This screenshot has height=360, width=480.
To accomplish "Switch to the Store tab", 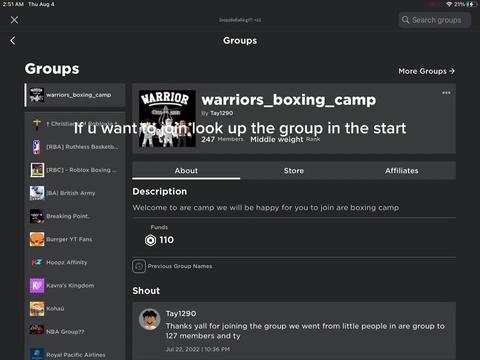I will pos(294,171).
